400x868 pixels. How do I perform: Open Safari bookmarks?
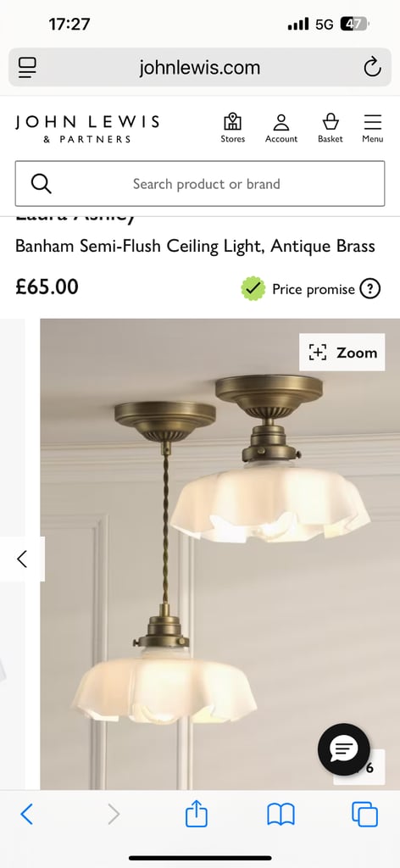(x=281, y=815)
